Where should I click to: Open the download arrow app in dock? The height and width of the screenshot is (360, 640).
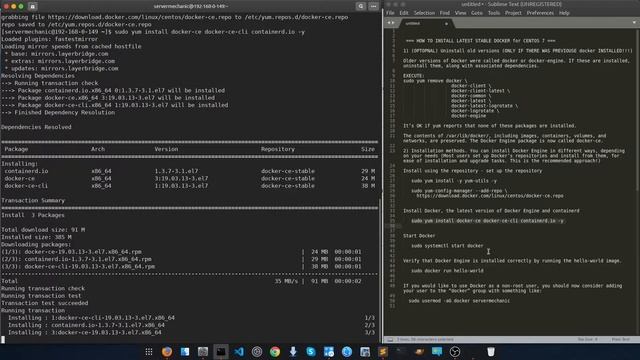coord(293,352)
